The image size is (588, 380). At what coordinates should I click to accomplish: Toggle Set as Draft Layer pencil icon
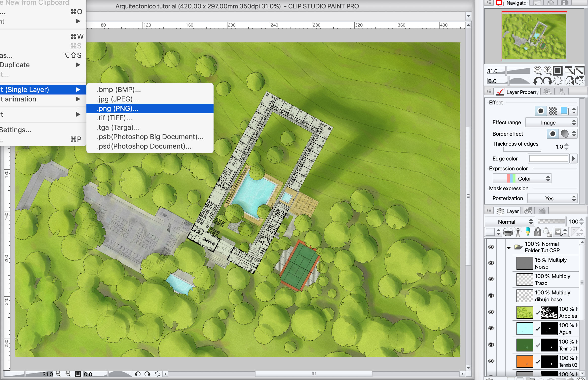pos(528,232)
